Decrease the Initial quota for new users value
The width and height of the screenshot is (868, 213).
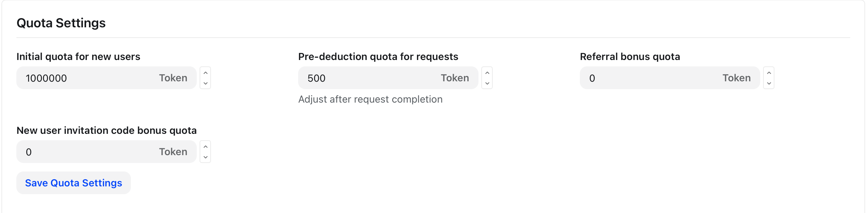coord(205,83)
